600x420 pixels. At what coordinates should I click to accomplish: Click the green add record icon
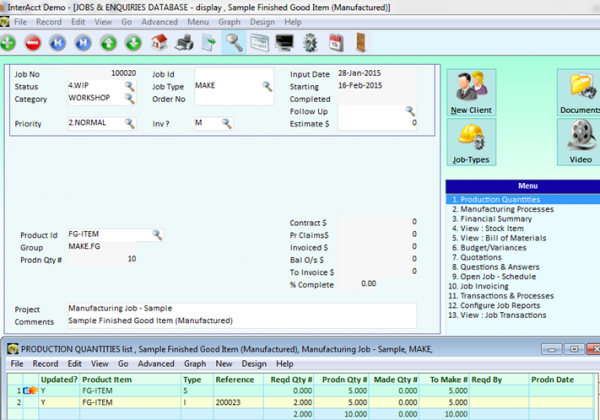(x=8, y=42)
